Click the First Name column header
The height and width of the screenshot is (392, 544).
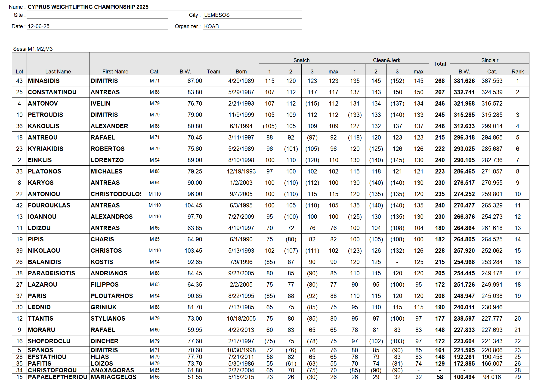click(115, 71)
